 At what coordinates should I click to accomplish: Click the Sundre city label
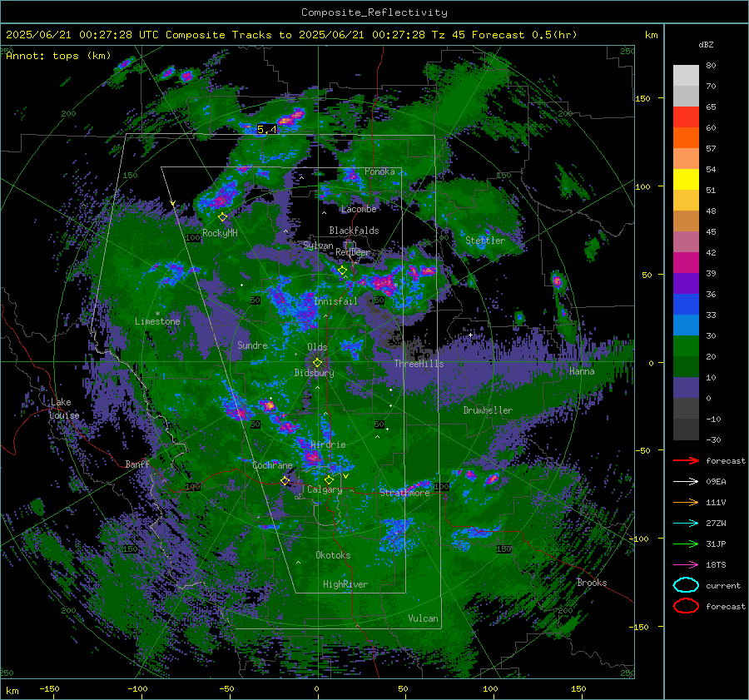(x=252, y=345)
